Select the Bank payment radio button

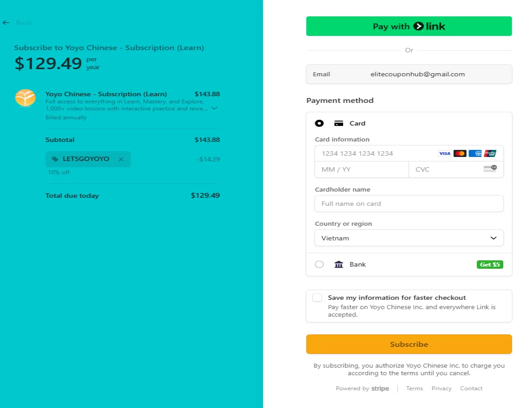click(319, 264)
